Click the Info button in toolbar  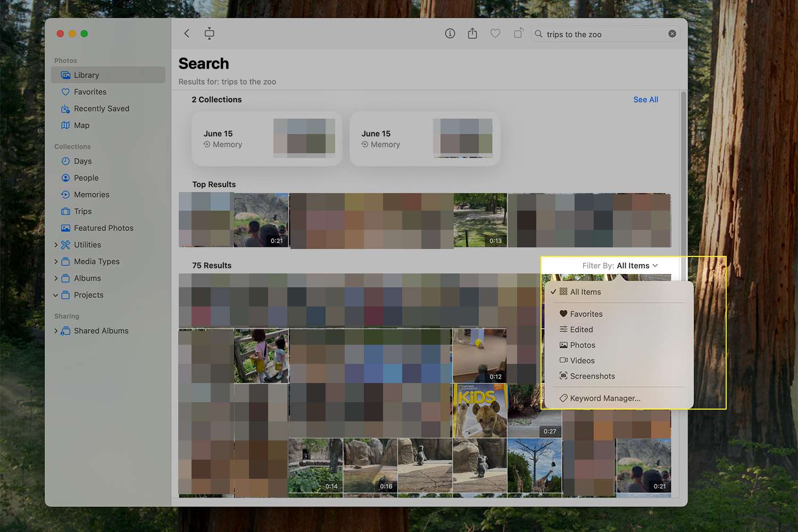(450, 34)
